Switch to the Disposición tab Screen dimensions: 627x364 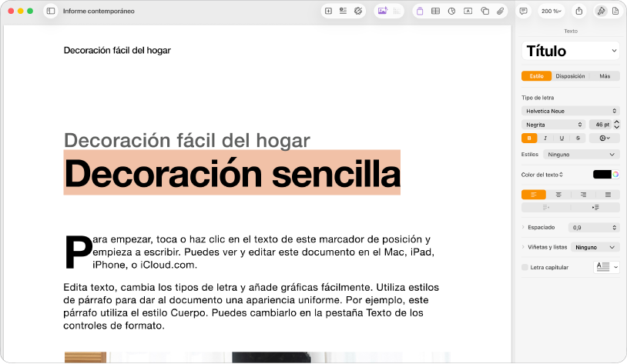[570, 76]
